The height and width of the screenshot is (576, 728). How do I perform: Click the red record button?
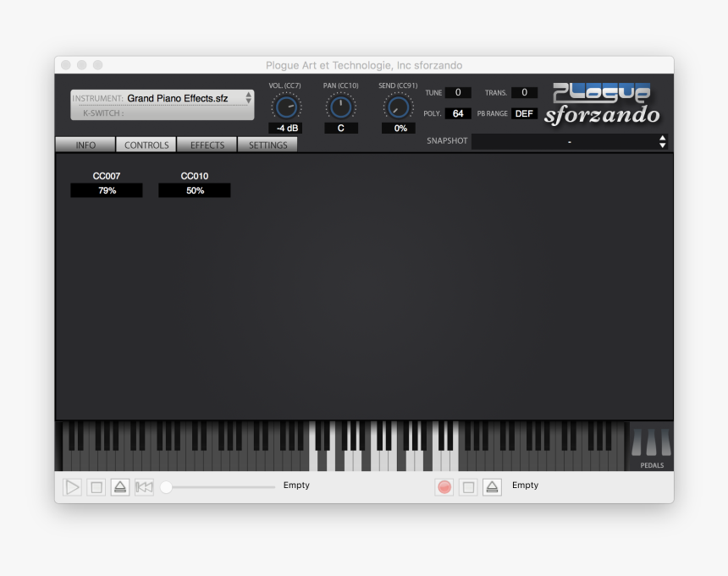pos(444,487)
